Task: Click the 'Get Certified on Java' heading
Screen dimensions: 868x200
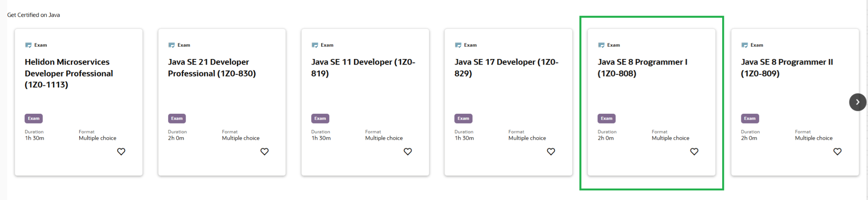Action: coord(33,15)
